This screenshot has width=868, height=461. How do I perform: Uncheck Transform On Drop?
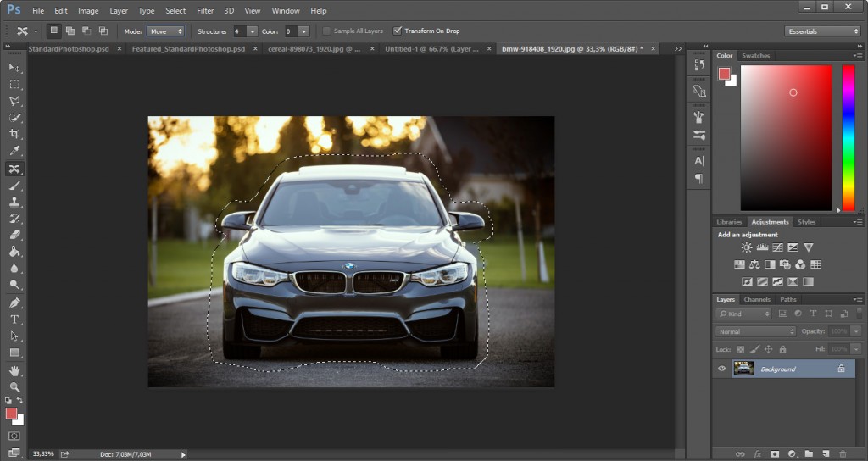point(397,31)
